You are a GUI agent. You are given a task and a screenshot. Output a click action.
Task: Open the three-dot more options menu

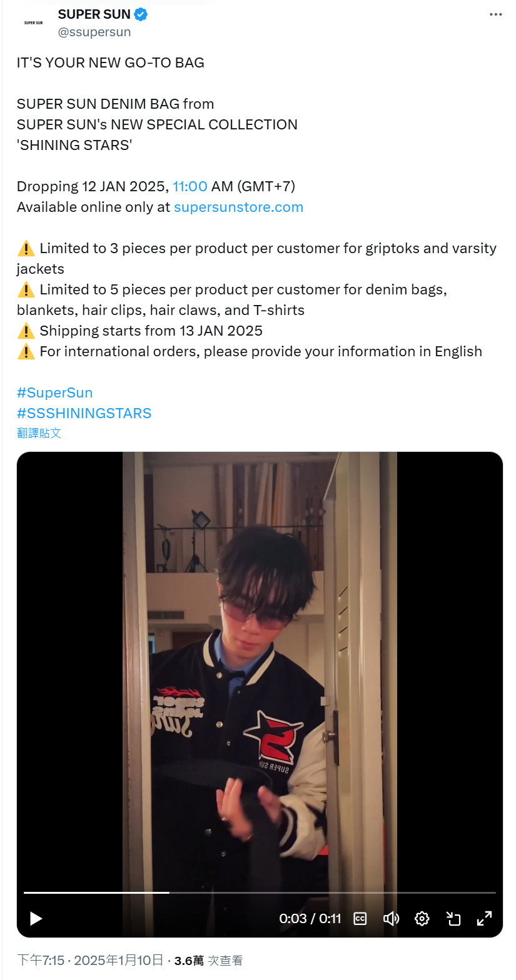495,14
